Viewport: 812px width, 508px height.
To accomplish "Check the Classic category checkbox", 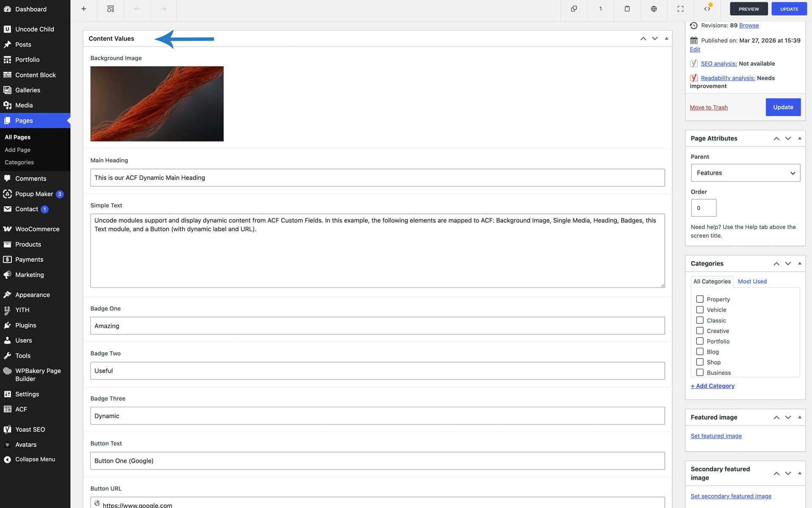I will (700, 320).
